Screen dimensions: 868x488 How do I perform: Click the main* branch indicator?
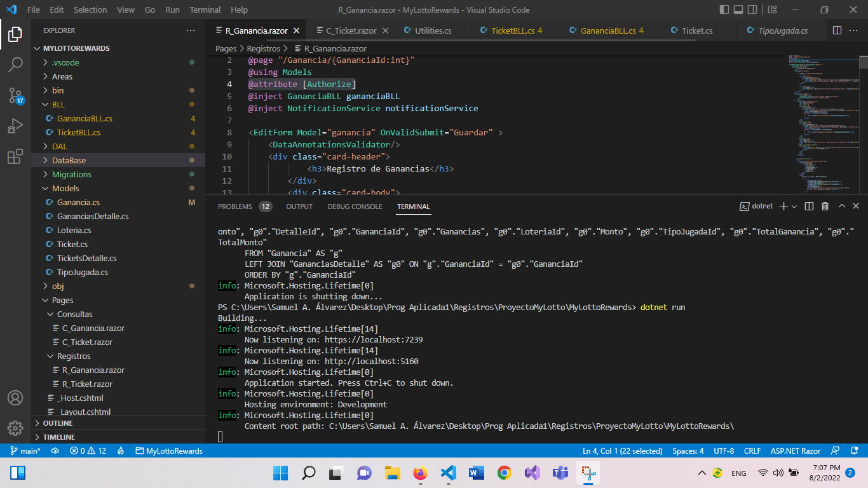[25, 451]
